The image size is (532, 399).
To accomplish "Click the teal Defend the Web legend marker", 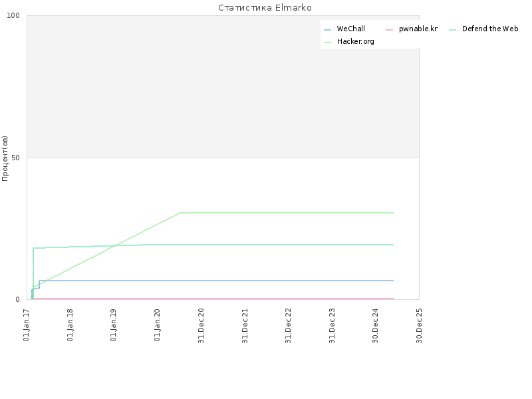I will click(452, 30).
